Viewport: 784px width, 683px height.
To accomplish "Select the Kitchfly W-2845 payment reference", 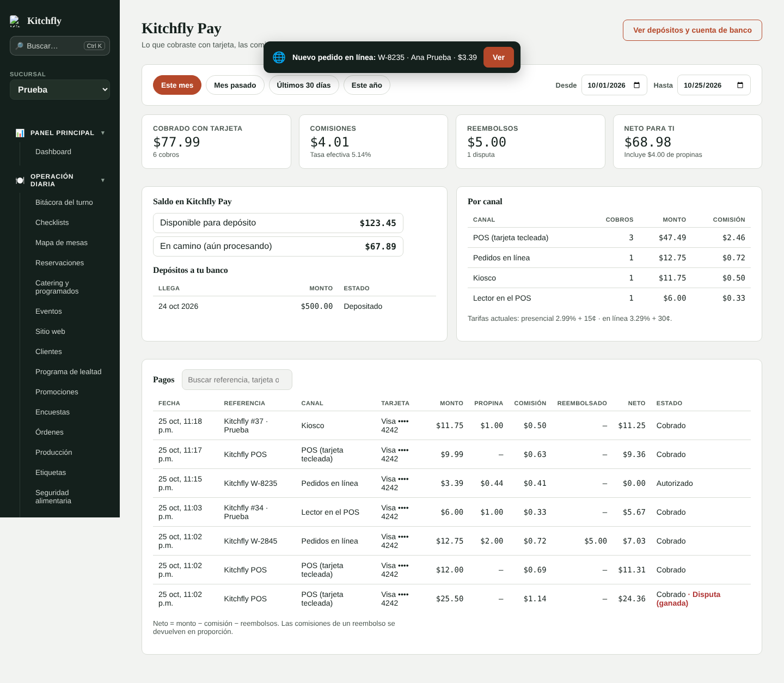I will pos(250,541).
